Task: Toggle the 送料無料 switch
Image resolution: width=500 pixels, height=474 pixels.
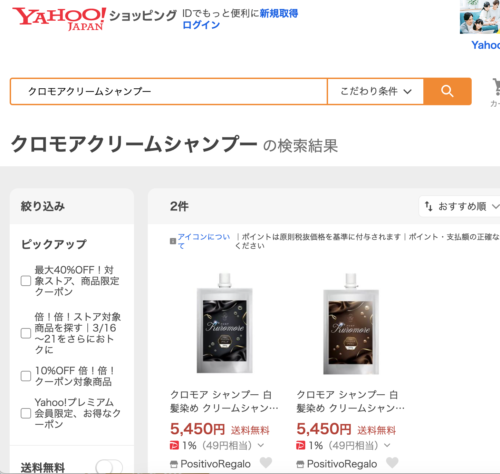Action: 109,467
